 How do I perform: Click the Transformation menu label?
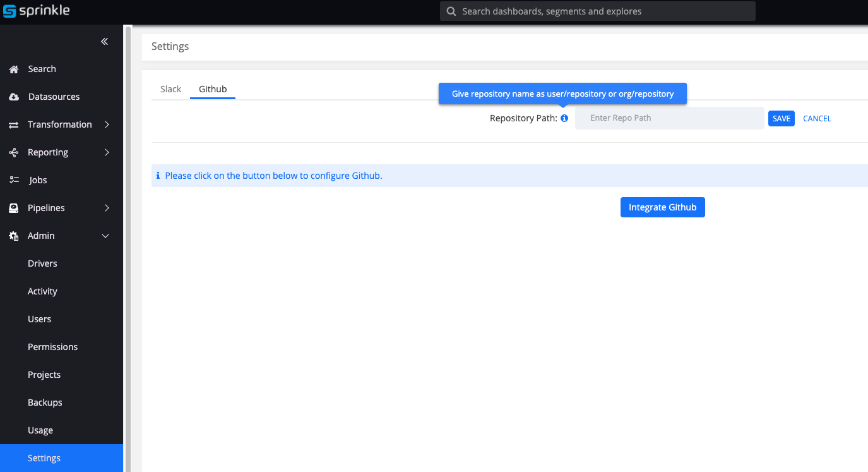pos(59,124)
